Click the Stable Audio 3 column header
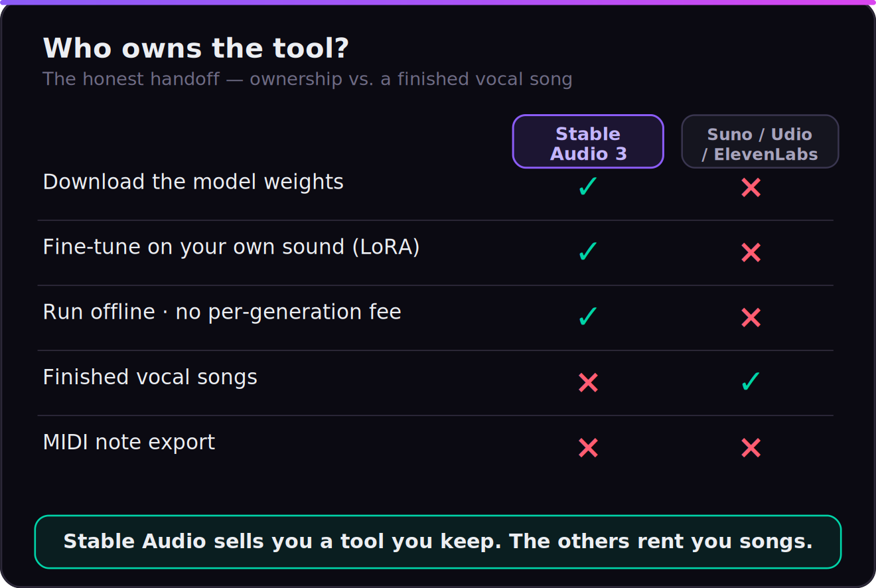 [x=588, y=141]
